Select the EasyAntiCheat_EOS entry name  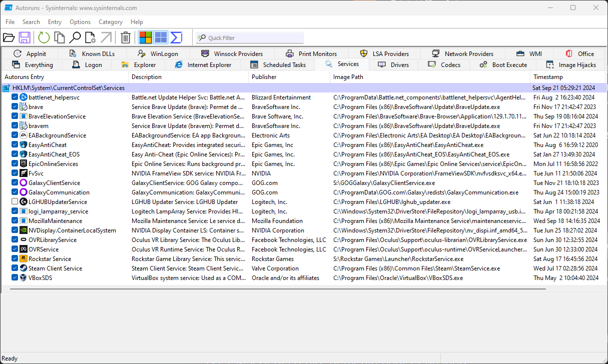pyautogui.click(x=54, y=154)
